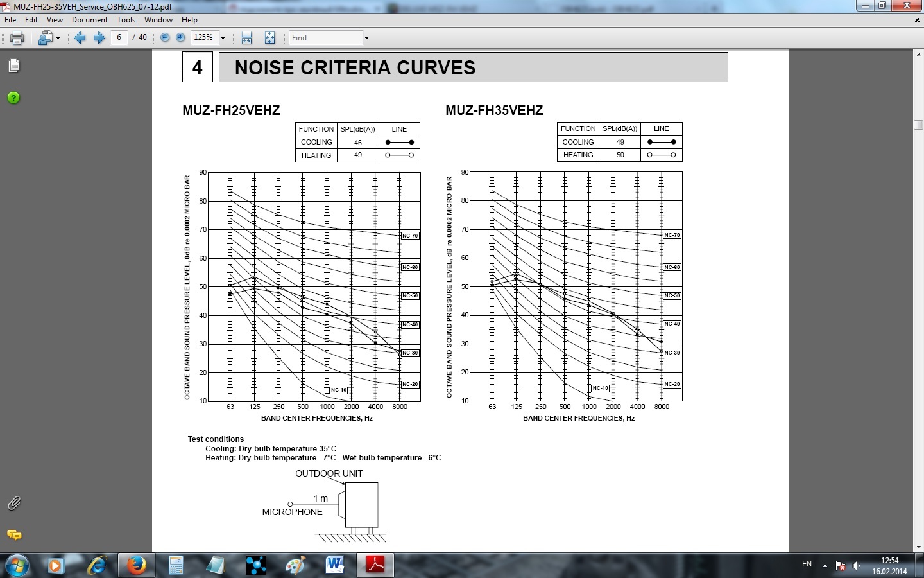Click the Test conditions text
The image size is (924, 578).
point(216,439)
